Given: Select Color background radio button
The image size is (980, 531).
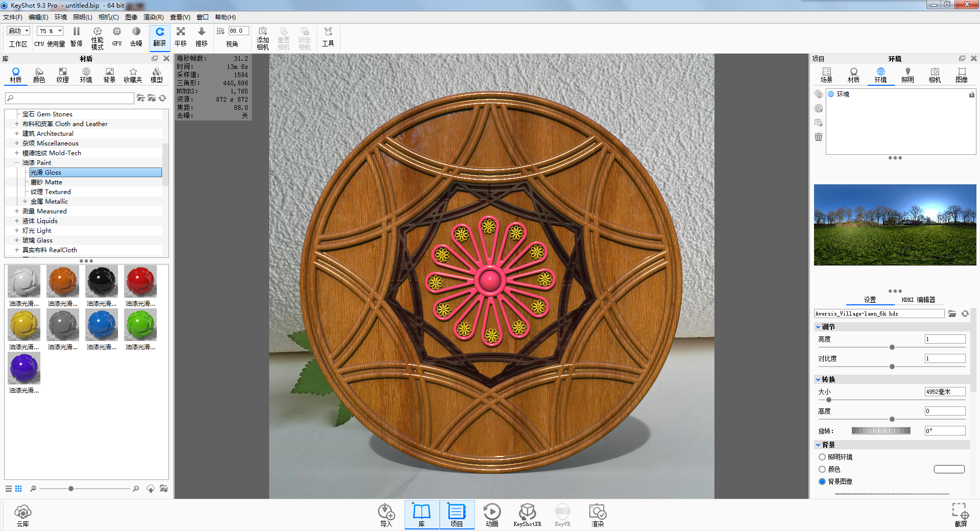Looking at the screenshot, I should (822, 469).
